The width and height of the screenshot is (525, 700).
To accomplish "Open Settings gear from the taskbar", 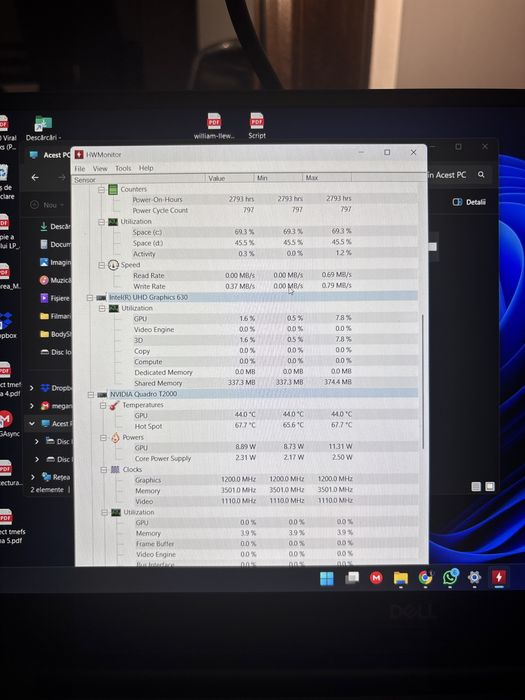I will pos(474,577).
